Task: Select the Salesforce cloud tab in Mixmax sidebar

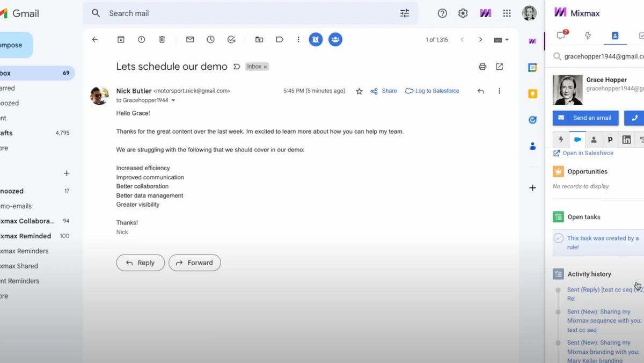Action: (x=577, y=139)
